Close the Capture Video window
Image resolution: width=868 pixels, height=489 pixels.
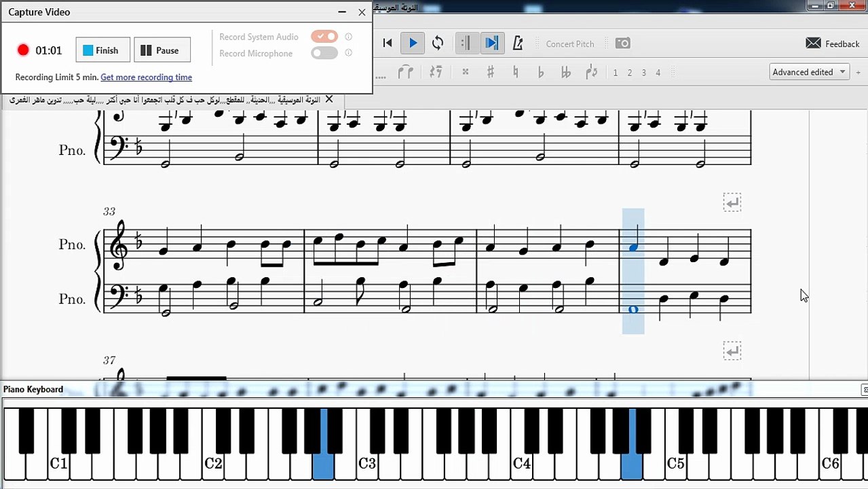362,12
